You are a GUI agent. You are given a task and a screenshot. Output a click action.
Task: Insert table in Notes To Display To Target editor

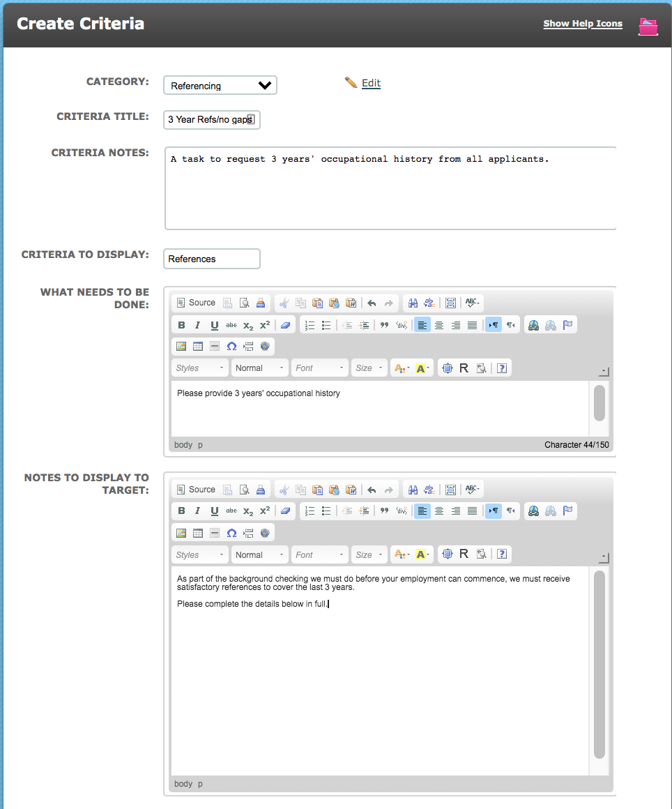(x=197, y=533)
